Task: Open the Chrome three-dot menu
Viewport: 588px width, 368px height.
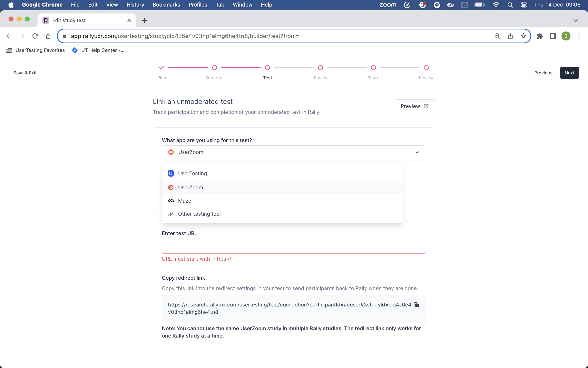Action: point(579,36)
